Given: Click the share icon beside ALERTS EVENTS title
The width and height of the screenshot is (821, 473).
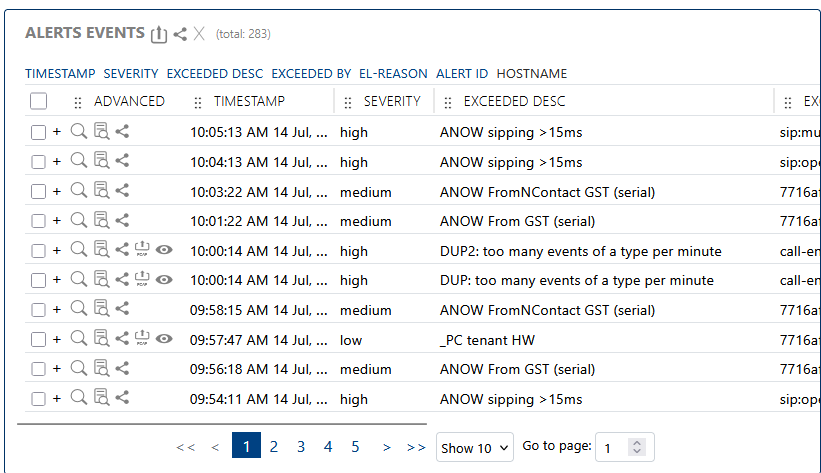Looking at the screenshot, I should [180, 35].
